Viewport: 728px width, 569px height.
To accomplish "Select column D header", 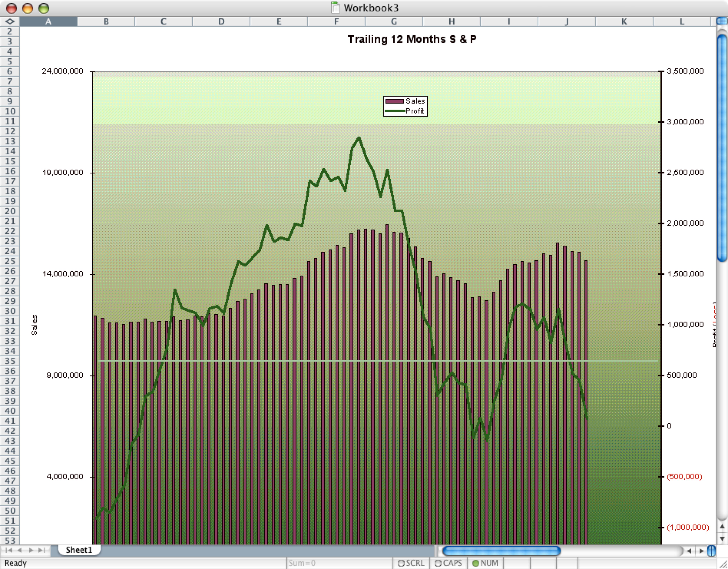I will [x=221, y=21].
